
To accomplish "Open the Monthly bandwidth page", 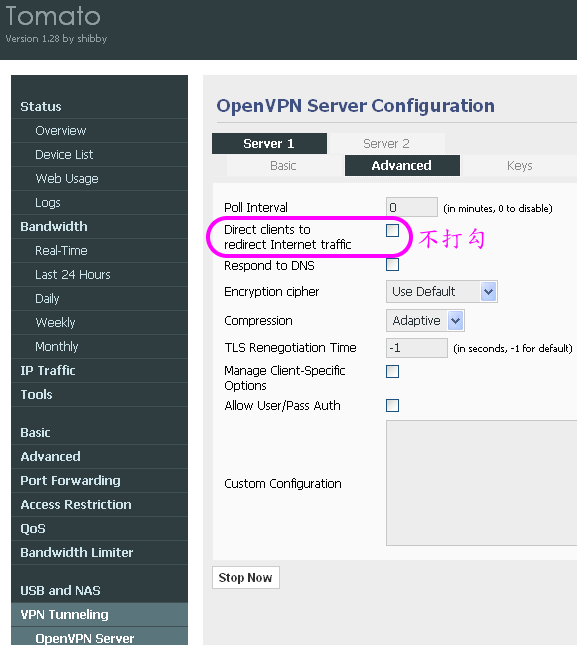I will point(100,347).
